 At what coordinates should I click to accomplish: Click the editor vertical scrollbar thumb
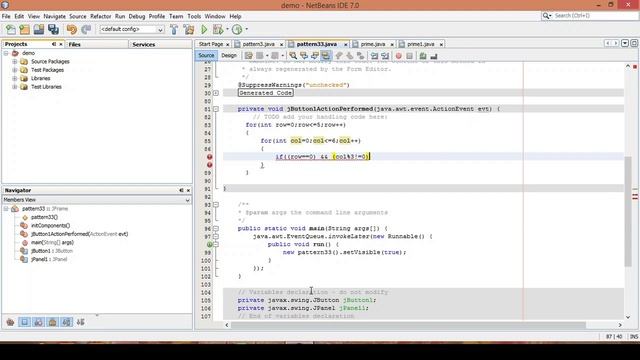coord(628,211)
